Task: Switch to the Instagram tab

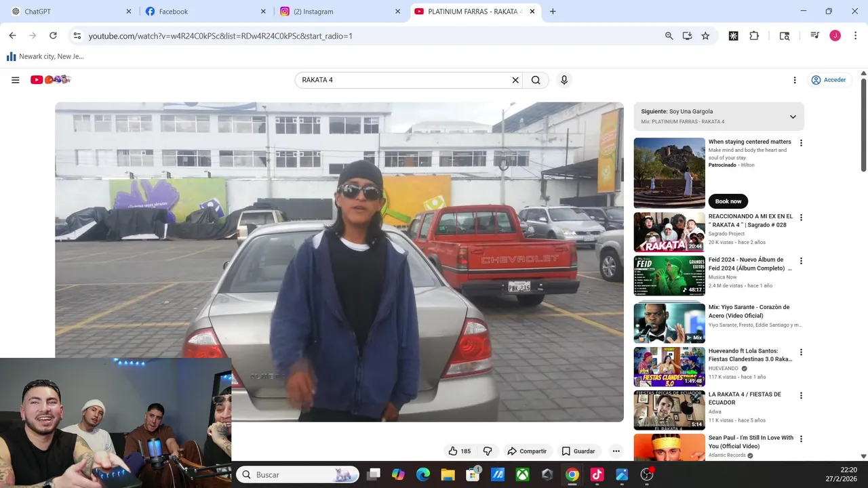Action: 339,12
